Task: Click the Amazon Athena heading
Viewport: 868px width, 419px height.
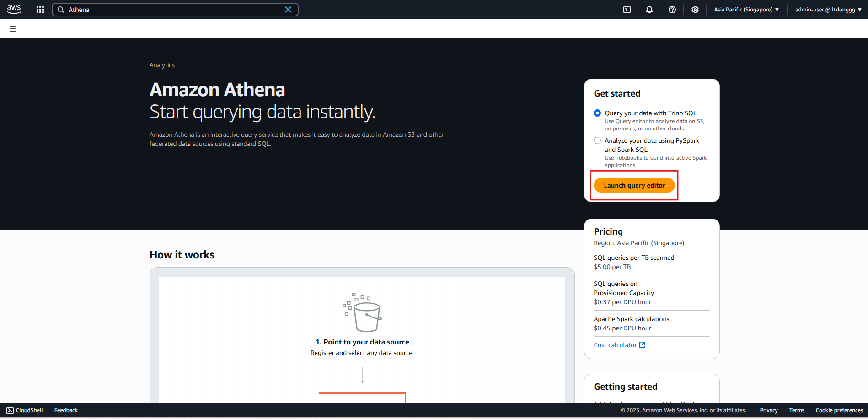Action: coord(217,90)
